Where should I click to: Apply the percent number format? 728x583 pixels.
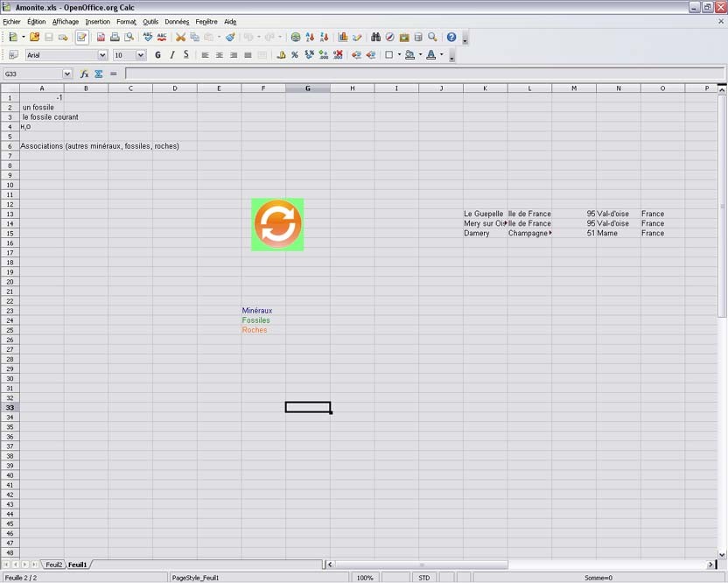point(295,55)
